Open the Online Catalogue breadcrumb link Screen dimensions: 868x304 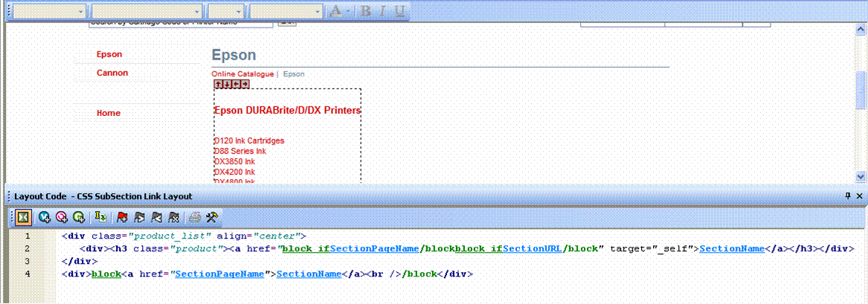(242, 74)
